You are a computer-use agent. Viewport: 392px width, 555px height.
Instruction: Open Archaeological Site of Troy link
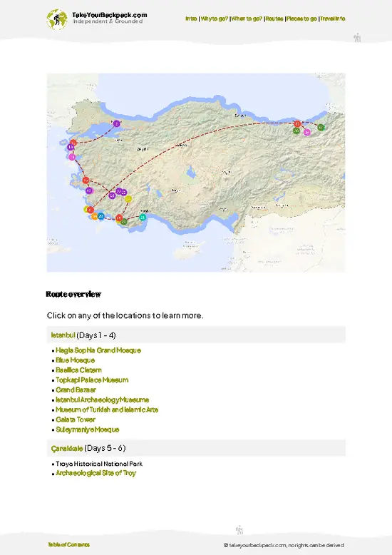(96, 473)
